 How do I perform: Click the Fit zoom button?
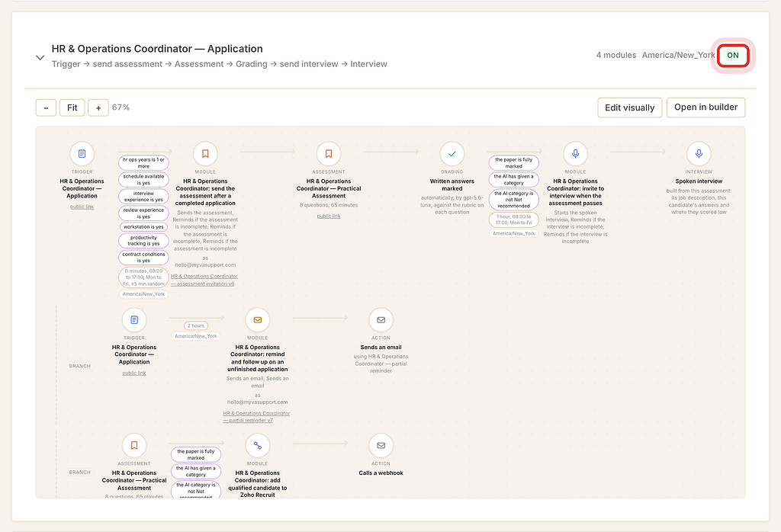point(72,107)
